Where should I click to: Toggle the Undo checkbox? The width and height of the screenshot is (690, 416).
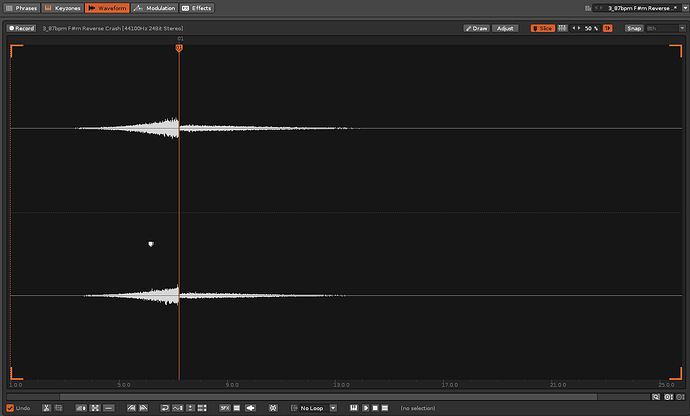click(x=10, y=408)
